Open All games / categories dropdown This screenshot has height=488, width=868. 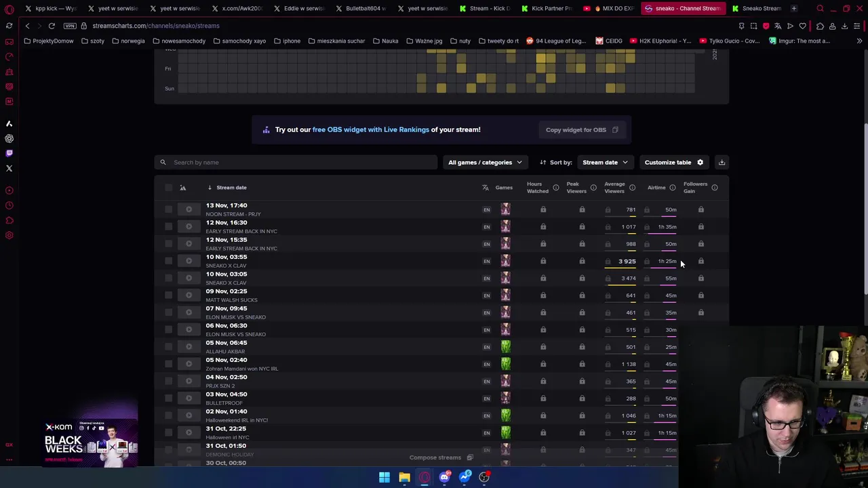pos(485,163)
